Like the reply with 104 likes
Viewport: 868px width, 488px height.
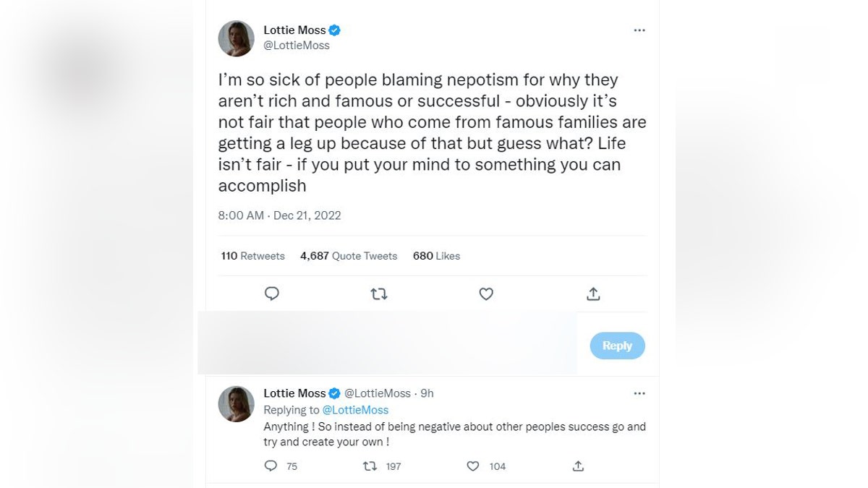point(473,466)
